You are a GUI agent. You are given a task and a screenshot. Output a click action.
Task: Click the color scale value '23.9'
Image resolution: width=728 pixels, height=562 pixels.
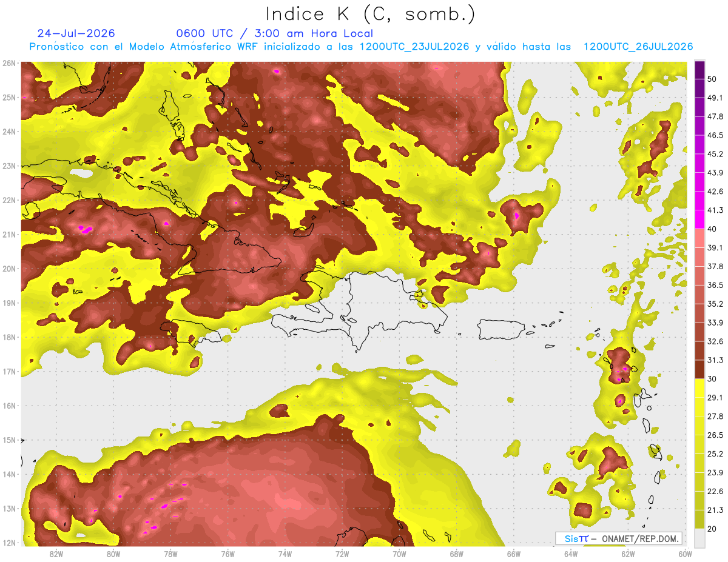pyautogui.click(x=715, y=472)
